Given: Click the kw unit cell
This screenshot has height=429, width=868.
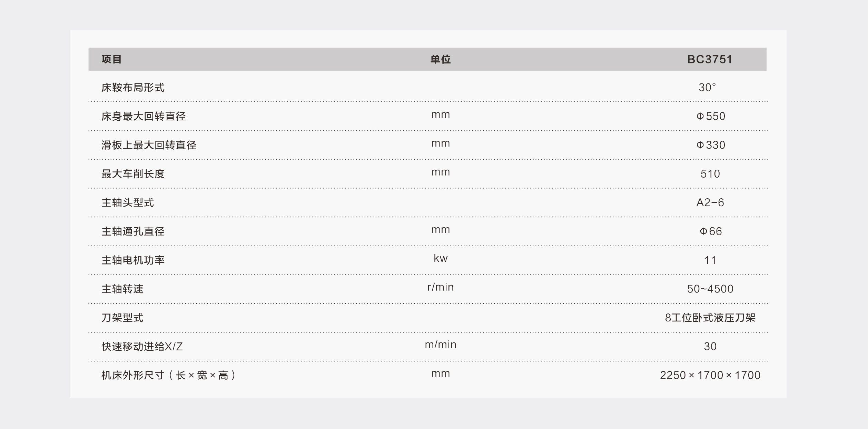Looking at the screenshot, I should pos(441,258).
